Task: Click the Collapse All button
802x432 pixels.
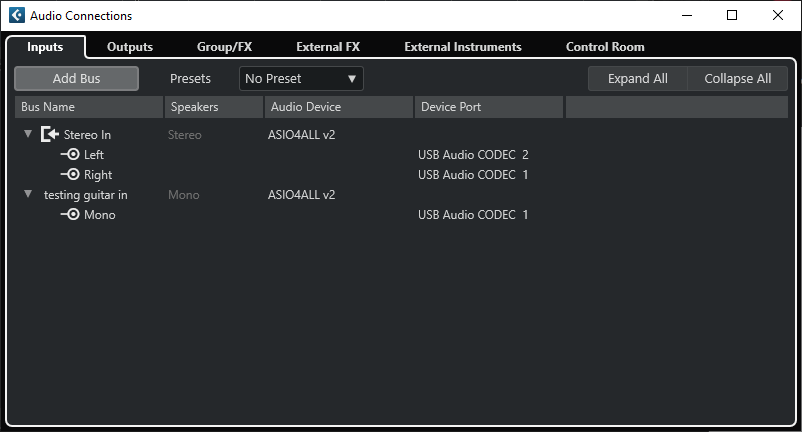Action: coord(738,79)
